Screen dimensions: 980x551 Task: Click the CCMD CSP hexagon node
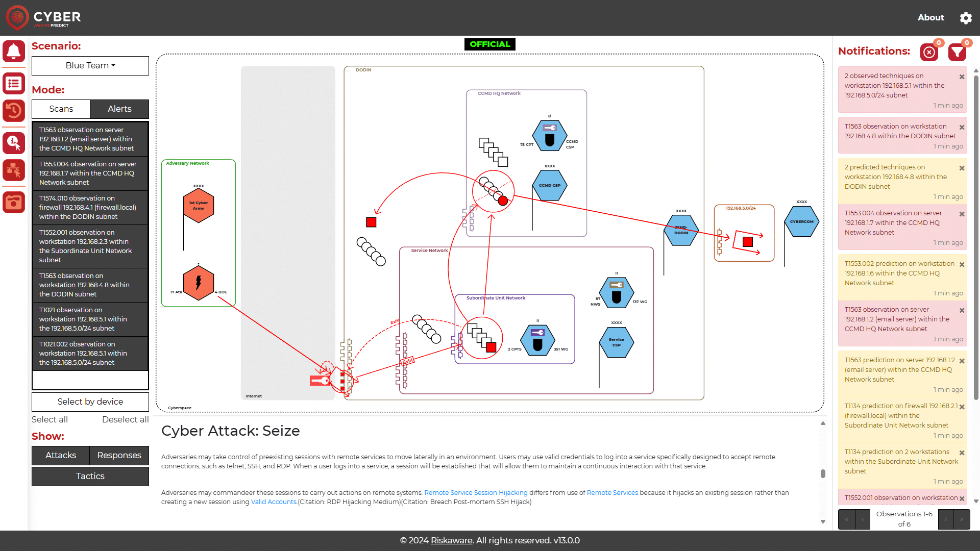pos(550,185)
